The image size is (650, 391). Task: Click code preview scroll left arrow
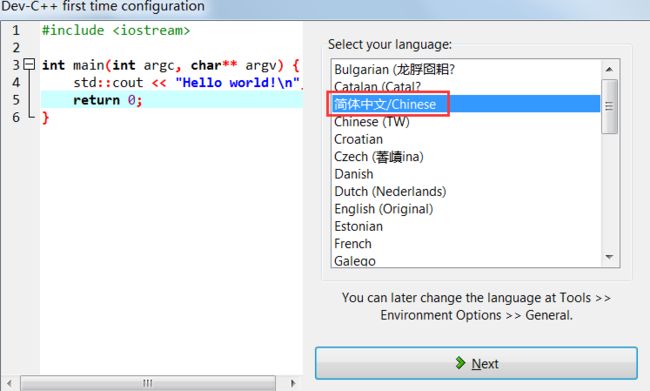pos(9,383)
